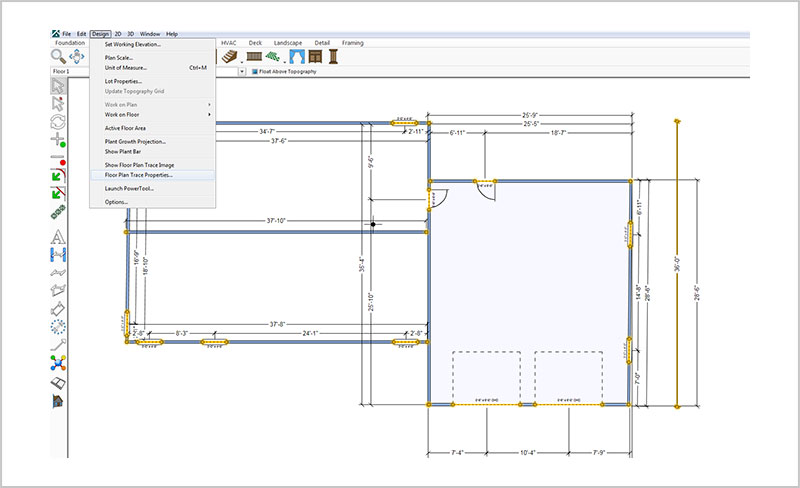Open dropdown arrow next to Float Above Topography

pyautogui.click(x=243, y=72)
